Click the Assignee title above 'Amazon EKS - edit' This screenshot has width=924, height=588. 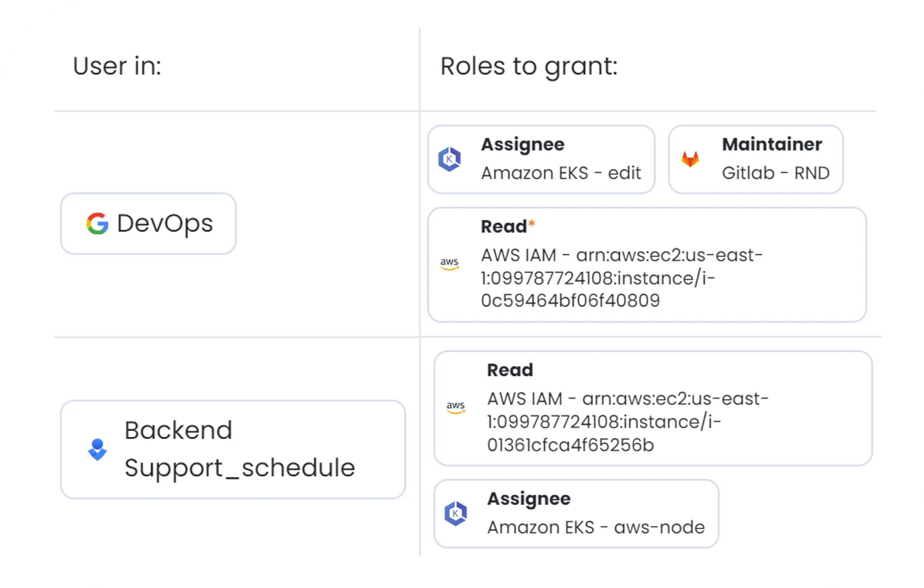[x=523, y=145]
